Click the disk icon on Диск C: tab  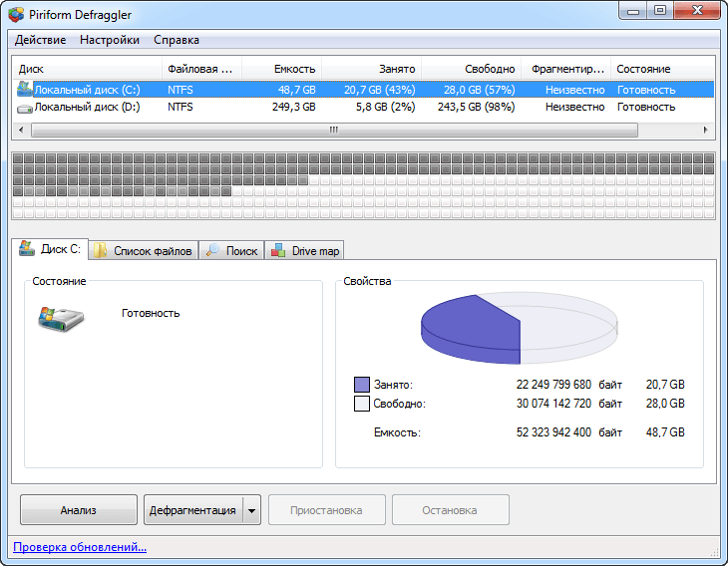pyautogui.click(x=27, y=249)
